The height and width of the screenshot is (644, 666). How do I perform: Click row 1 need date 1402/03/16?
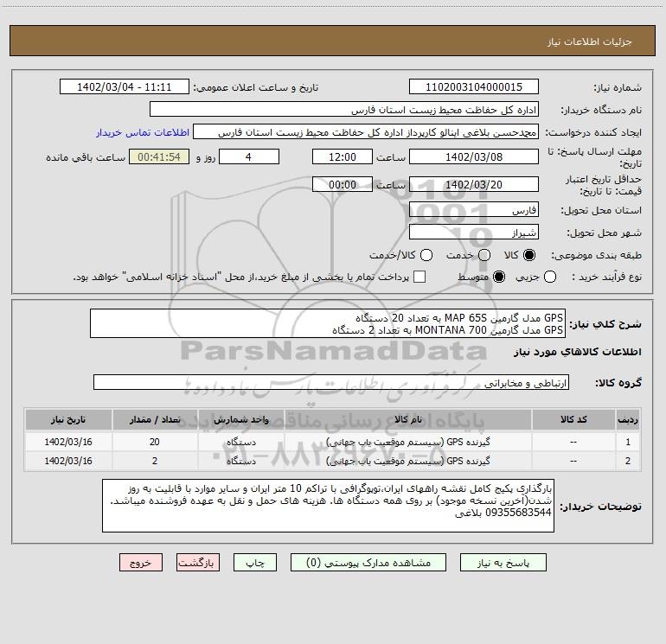pos(68,442)
